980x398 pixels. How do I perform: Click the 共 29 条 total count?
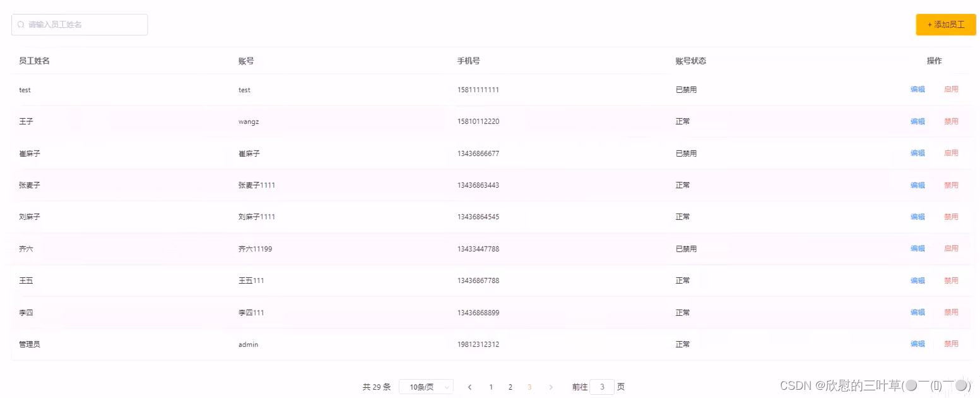377,387
